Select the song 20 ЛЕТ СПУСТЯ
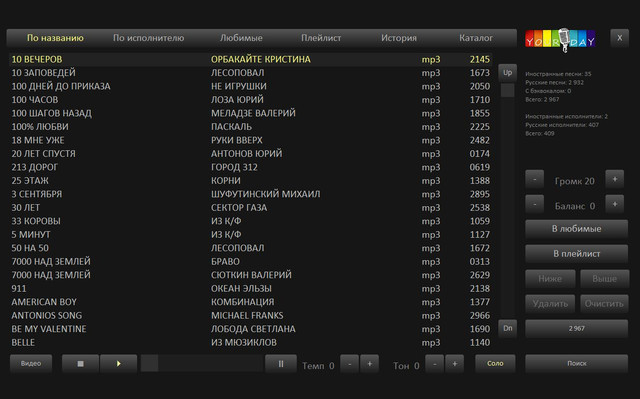 click(x=250, y=153)
